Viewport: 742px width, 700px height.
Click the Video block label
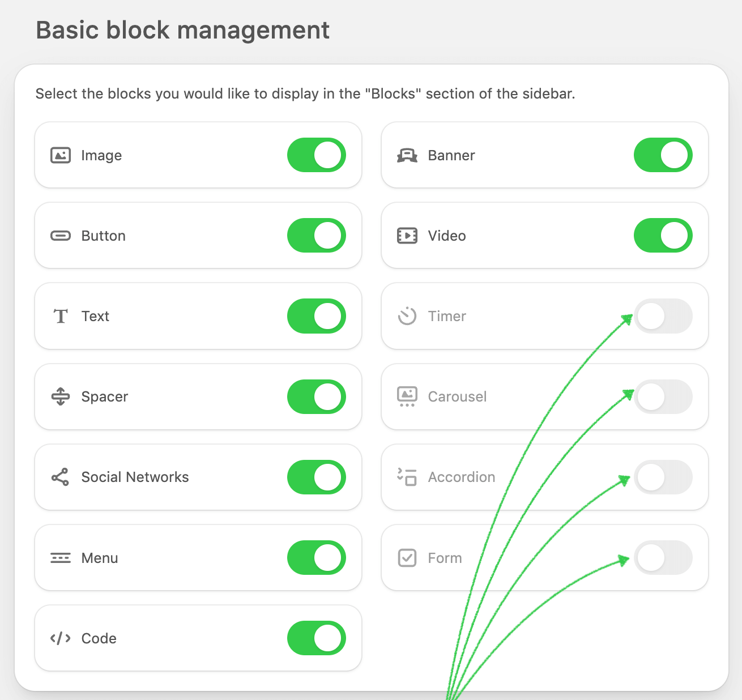[x=447, y=236]
